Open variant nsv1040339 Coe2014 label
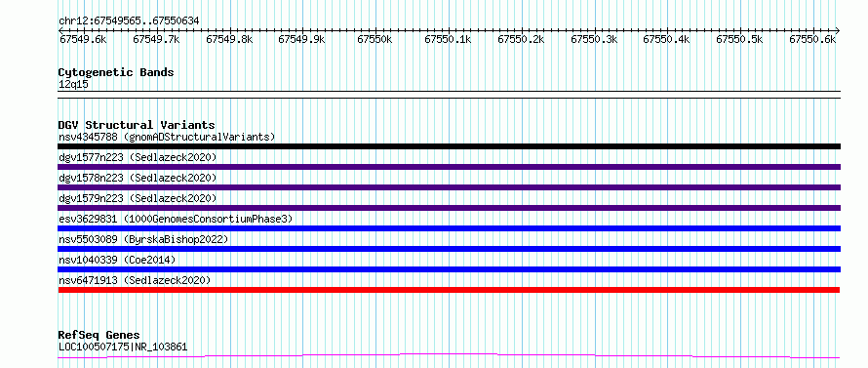This screenshot has height=368, width=868. click(x=117, y=260)
